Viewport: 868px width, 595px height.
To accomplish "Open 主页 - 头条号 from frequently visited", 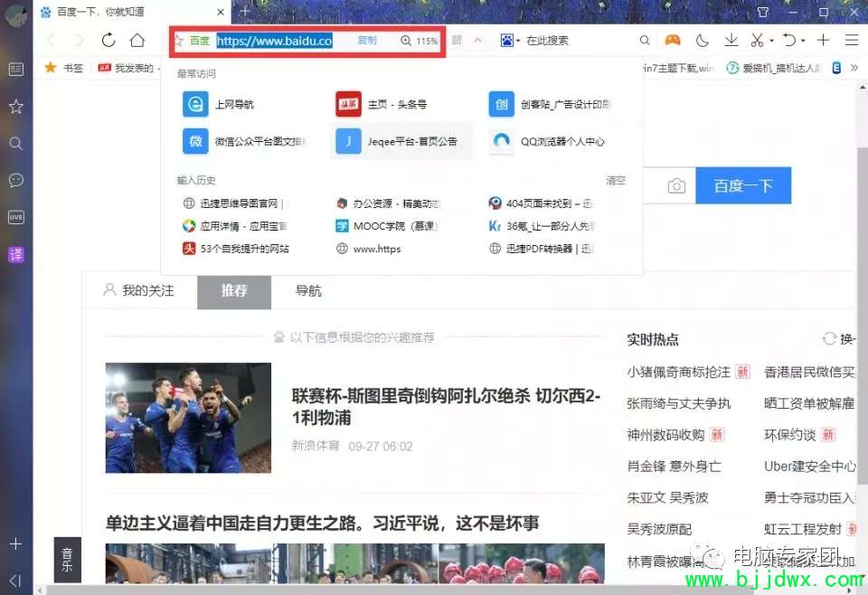I will pos(382,104).
